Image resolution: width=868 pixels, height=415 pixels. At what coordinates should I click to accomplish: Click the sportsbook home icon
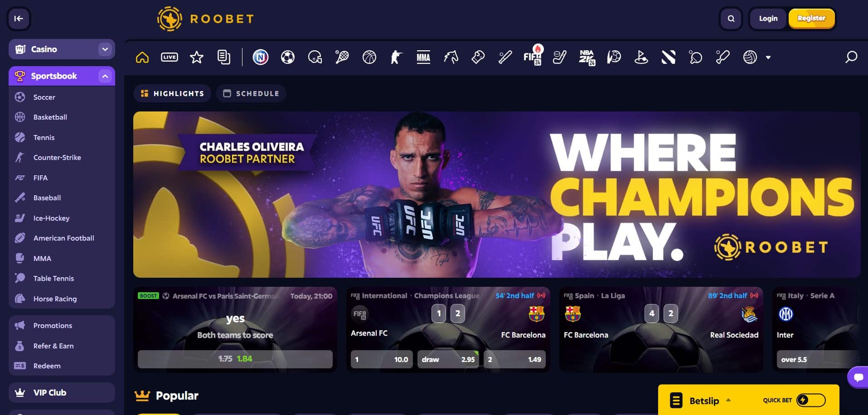[142, 57]
